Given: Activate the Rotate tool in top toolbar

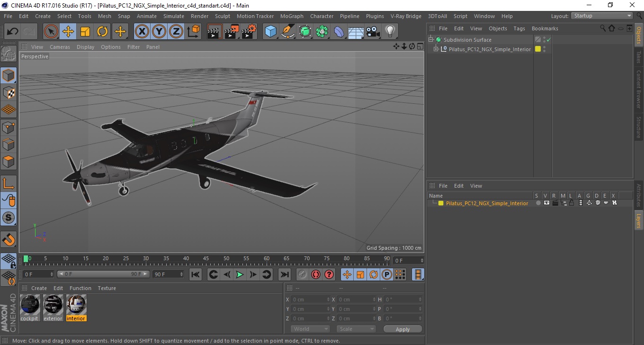Looking at the screenshot, I should point(102,32).
